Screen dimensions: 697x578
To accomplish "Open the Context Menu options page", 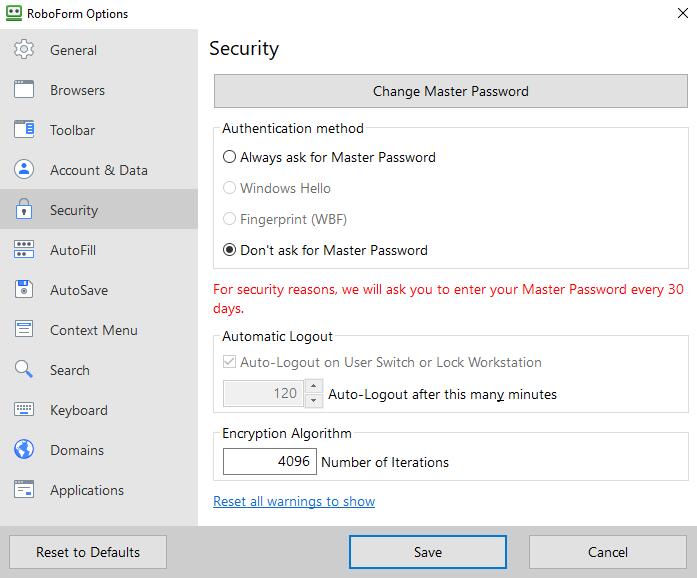I will 93,330.
